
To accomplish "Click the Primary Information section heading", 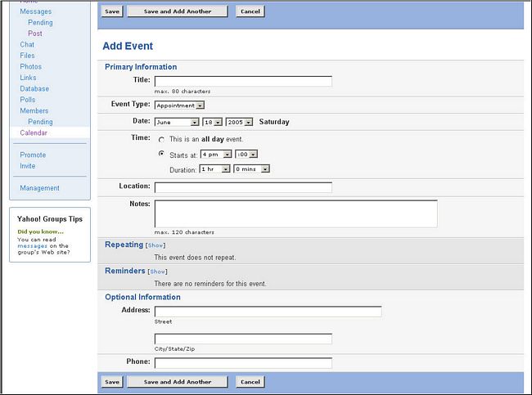I will 141,67.
